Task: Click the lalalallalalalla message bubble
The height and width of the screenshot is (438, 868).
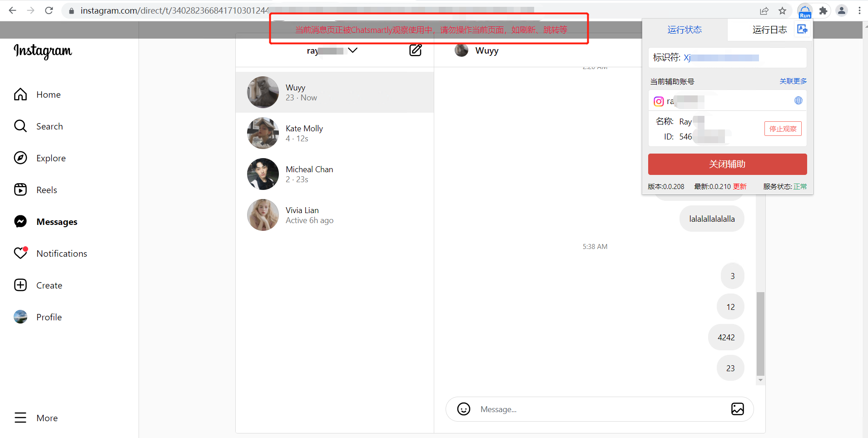Action: 712,219
